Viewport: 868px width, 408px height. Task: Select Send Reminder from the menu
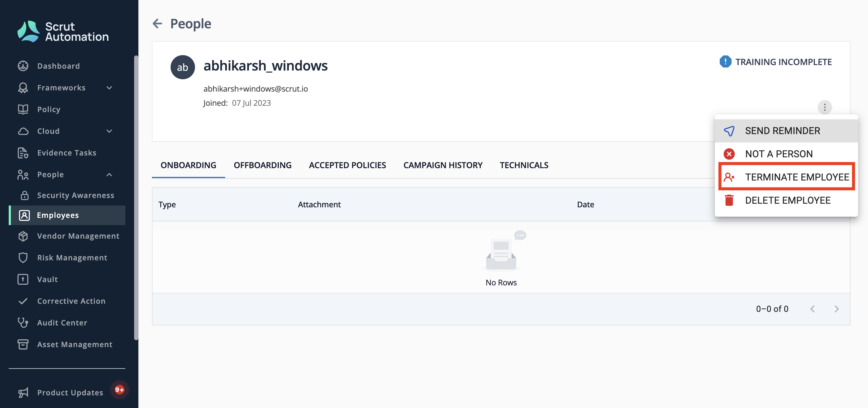786,131
